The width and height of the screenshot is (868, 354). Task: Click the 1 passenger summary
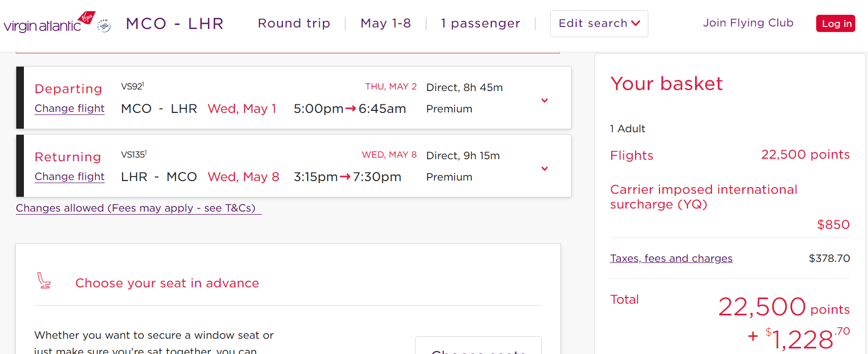click(x=481, y=23)
